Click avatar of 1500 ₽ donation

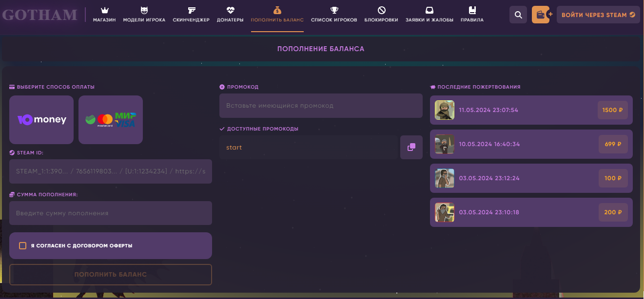click(444, 110)
